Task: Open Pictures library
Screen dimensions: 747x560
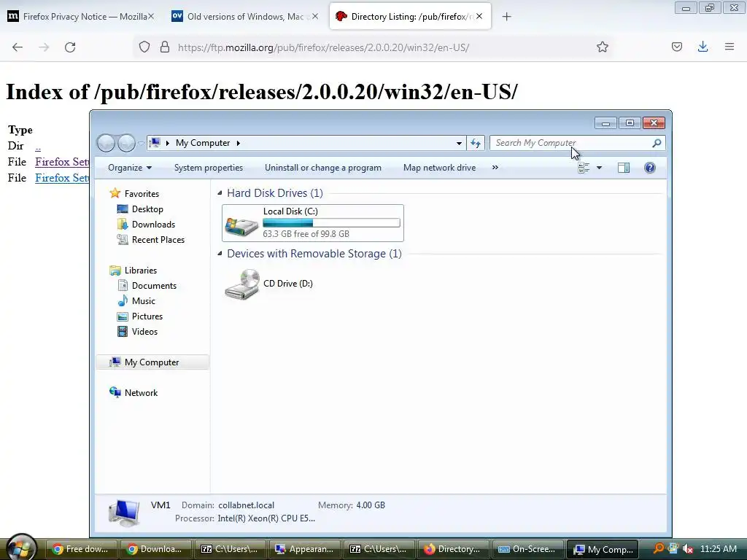Action: pos(147,316)
